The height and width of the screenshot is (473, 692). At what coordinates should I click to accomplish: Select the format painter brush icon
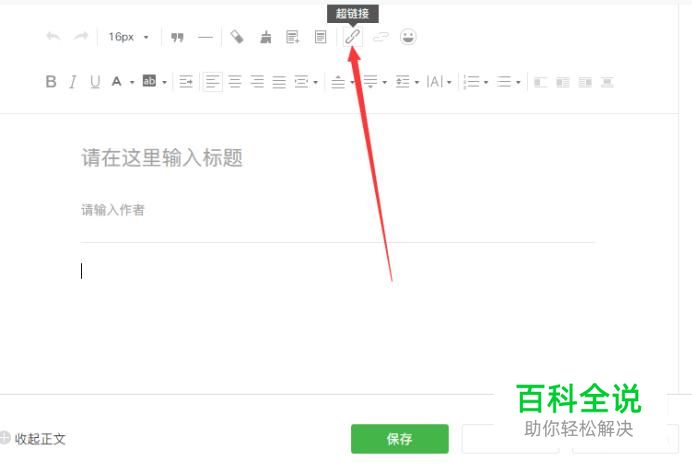pos(265,37)
